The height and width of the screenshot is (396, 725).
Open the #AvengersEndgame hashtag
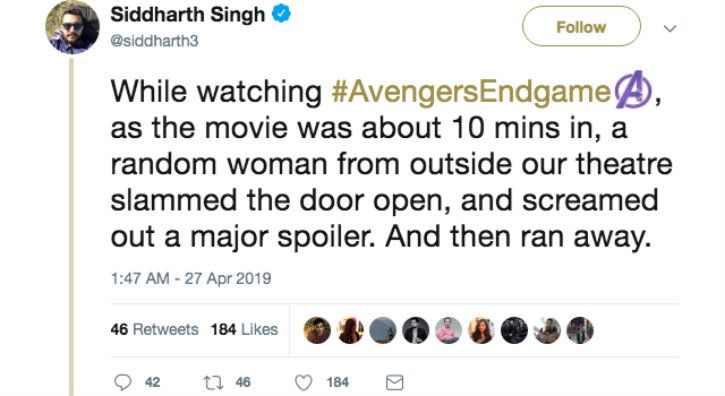click(x=472, y=91)
